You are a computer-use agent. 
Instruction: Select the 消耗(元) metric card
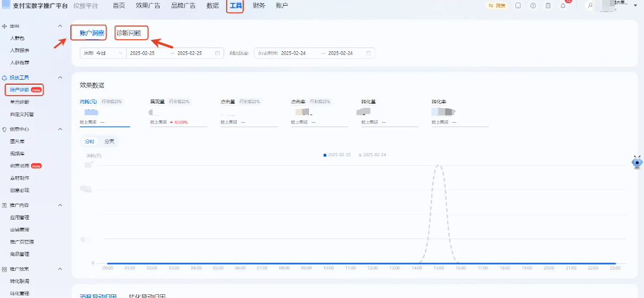pos(104,112)
